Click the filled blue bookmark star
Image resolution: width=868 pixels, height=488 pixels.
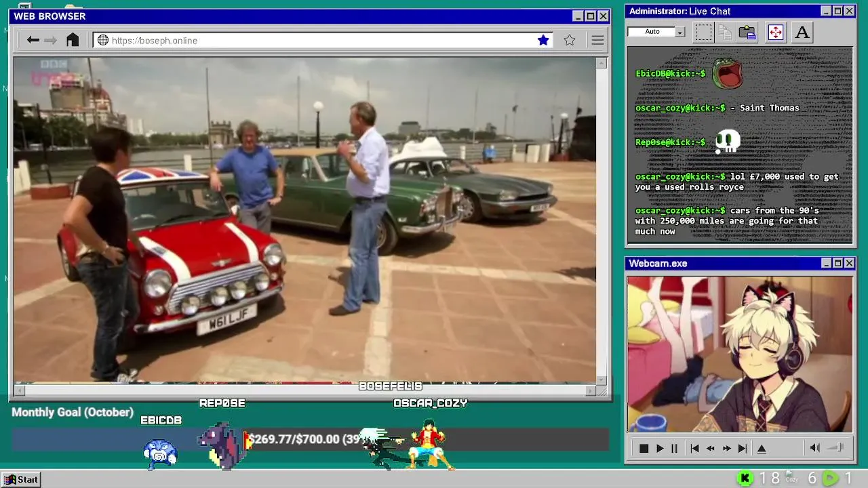[543, 40]
